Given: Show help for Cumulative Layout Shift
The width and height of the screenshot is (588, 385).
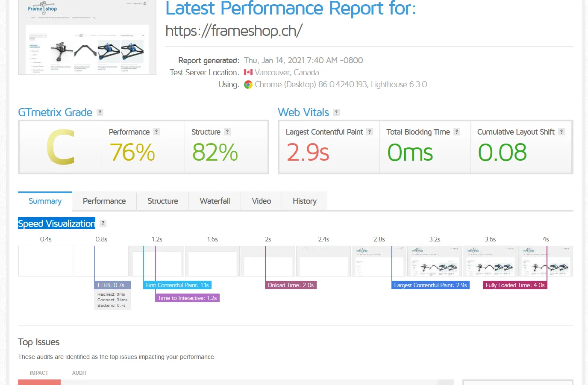Looking at the screenshot, I should [562, 132].
